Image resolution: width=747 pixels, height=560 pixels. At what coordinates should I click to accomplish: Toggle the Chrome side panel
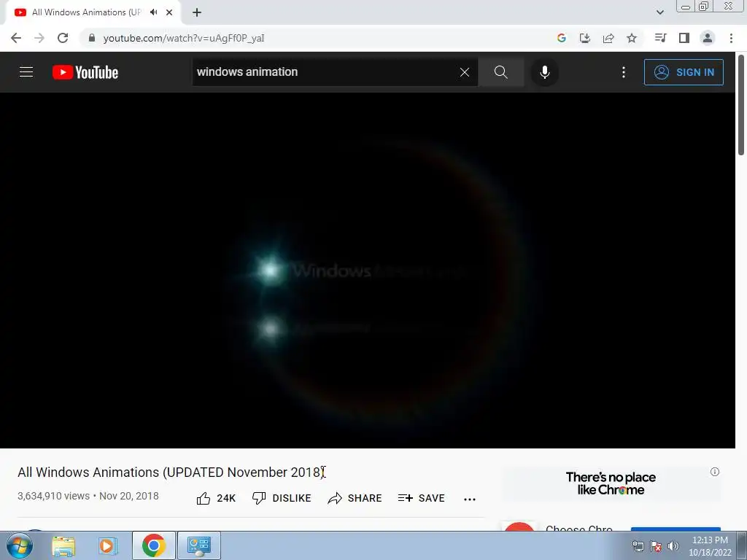coord(684,38)
